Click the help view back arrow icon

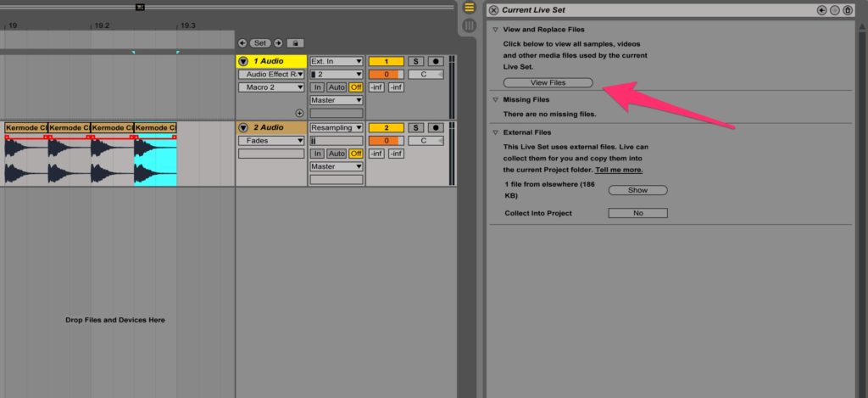(x=822, y=10)
